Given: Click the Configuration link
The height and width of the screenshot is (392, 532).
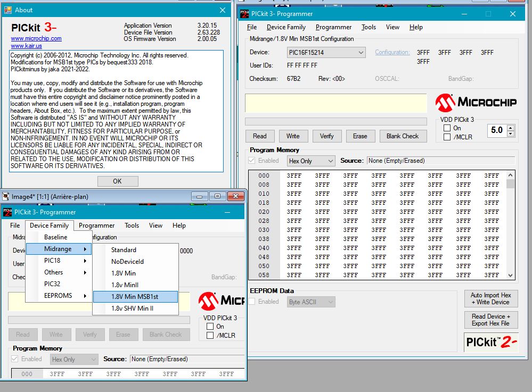Looking at the screenshot, I should (x=392, y=52).
